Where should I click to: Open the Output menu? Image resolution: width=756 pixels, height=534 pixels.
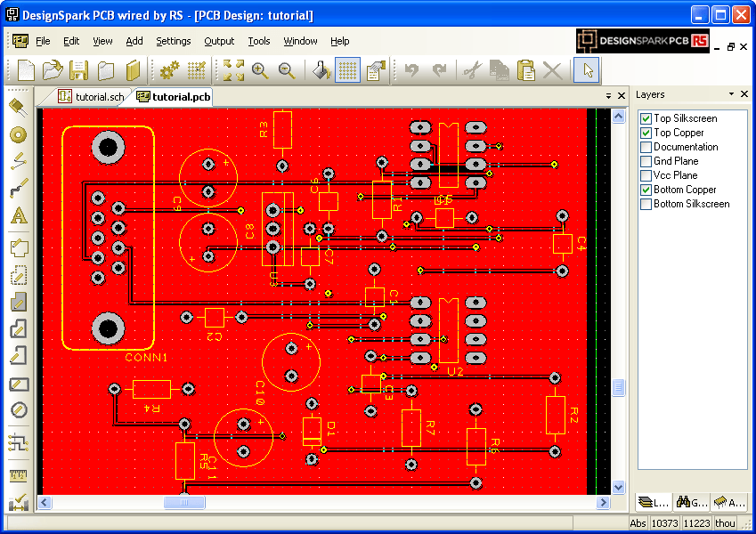[219, 41]
